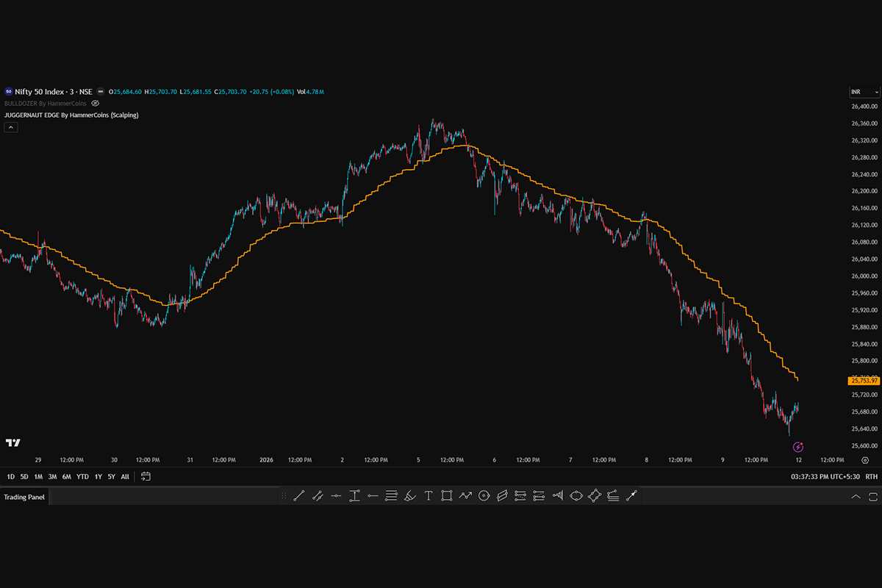Collapse the indicator legend
The width and height of the screenshot is (882, 588).
[11, 127]
